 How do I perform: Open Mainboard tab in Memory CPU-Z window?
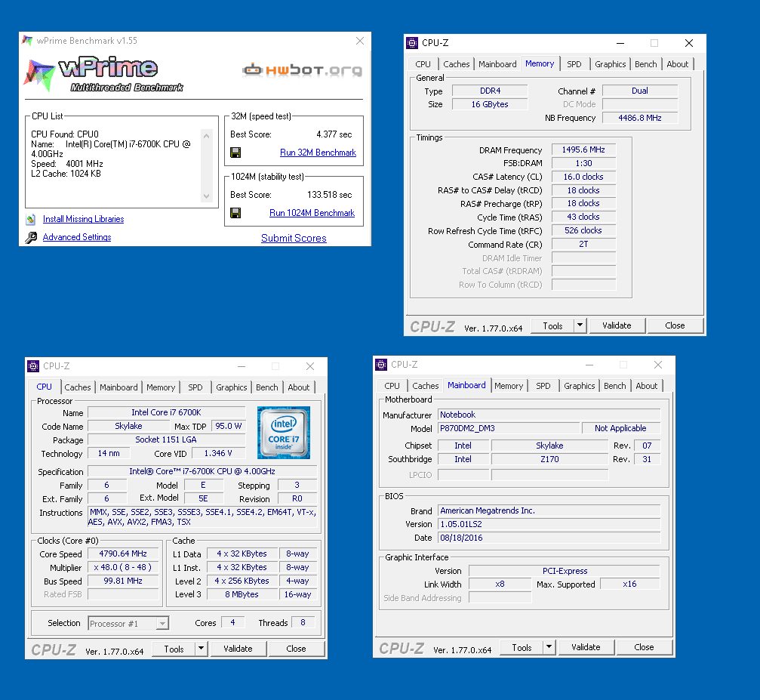point(498,64)
